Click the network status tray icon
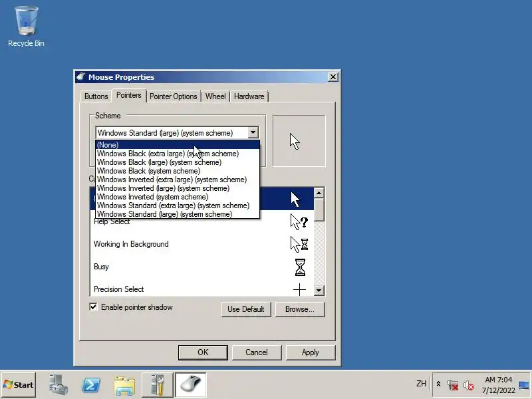The width and height of the screenshot is (532, 399). [x=453, y=385]
